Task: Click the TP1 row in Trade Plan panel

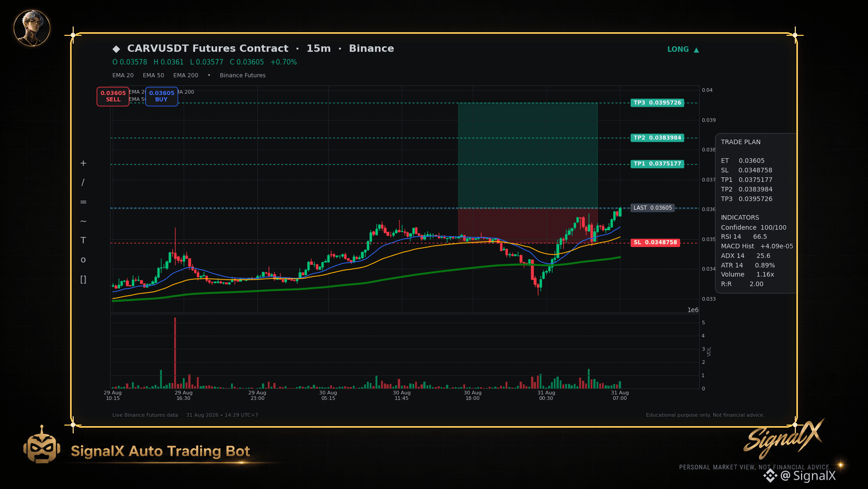Action: click(747, 180)
